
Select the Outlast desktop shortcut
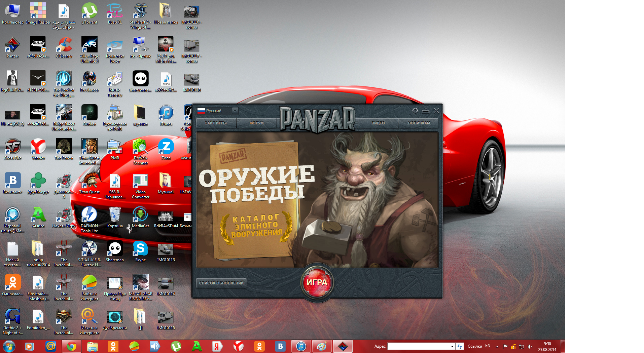click(x=90, y=116)
